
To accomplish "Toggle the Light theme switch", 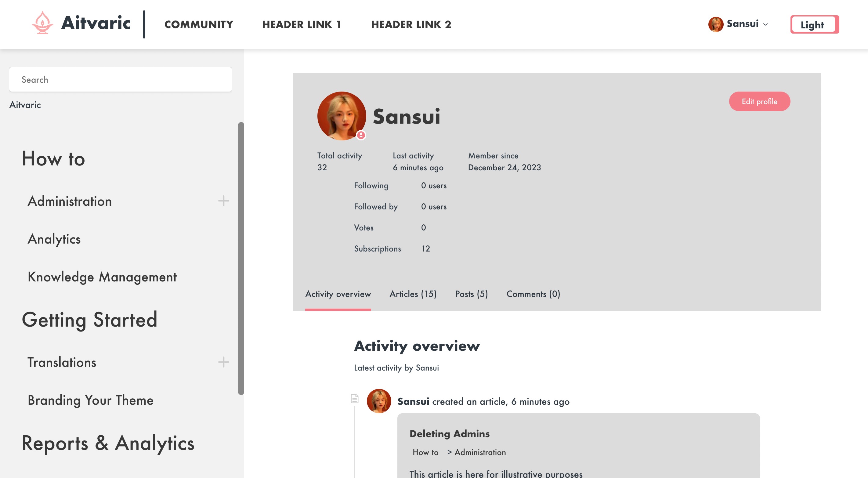I will [814, 25].
